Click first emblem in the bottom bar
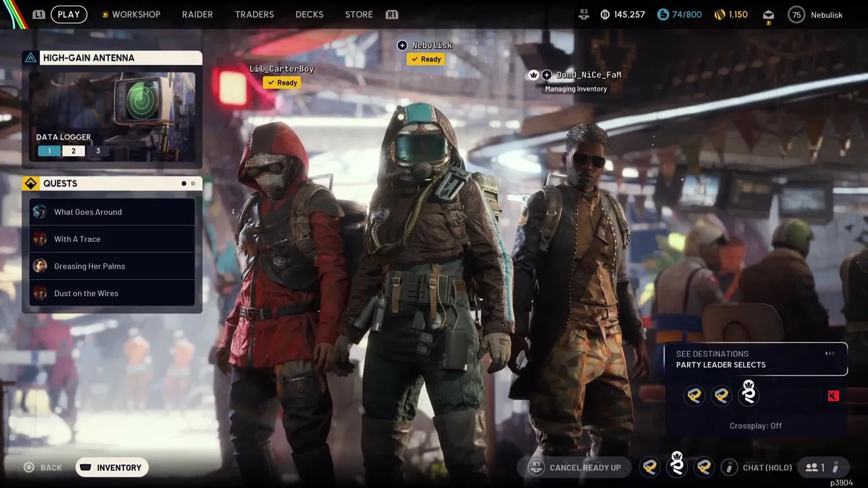Viewport: 868px width, 488px height. (650, 467)
